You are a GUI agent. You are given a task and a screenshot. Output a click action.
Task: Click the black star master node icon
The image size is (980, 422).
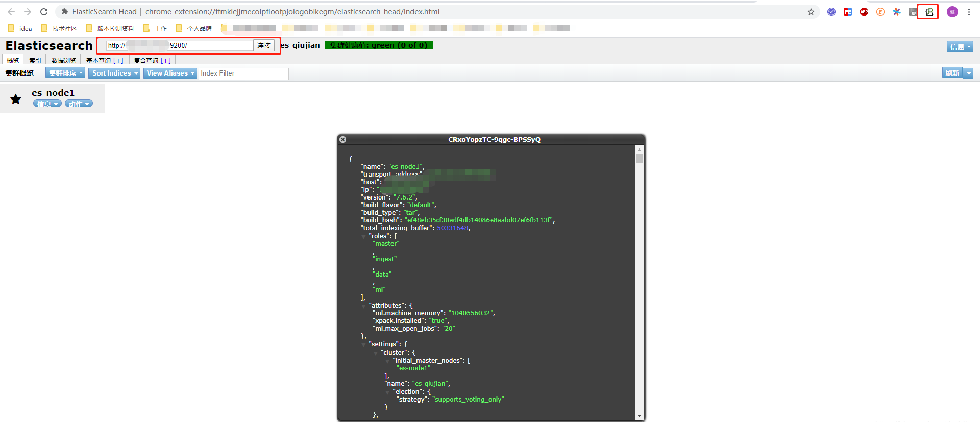pyautogui.click(x=16, y=99)
